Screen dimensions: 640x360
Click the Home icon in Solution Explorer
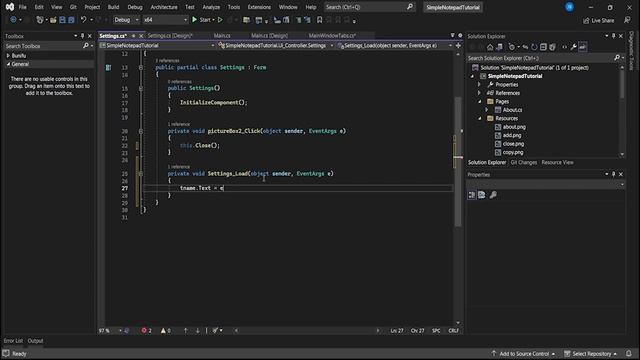[x=490, y=47]
